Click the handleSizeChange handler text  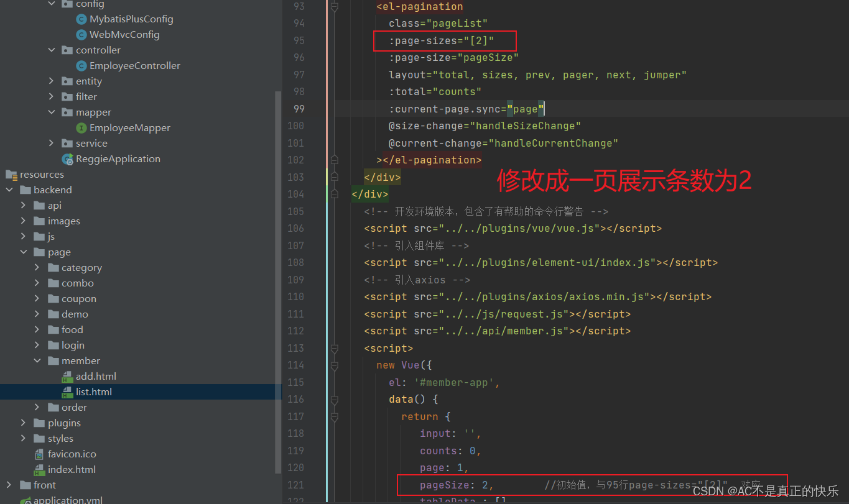pyautogui.click(x=525, y=126)
